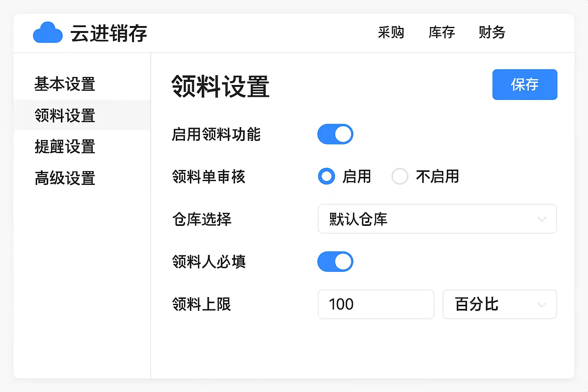
Task: Click the 保存 button
Action: coord(524,85)
